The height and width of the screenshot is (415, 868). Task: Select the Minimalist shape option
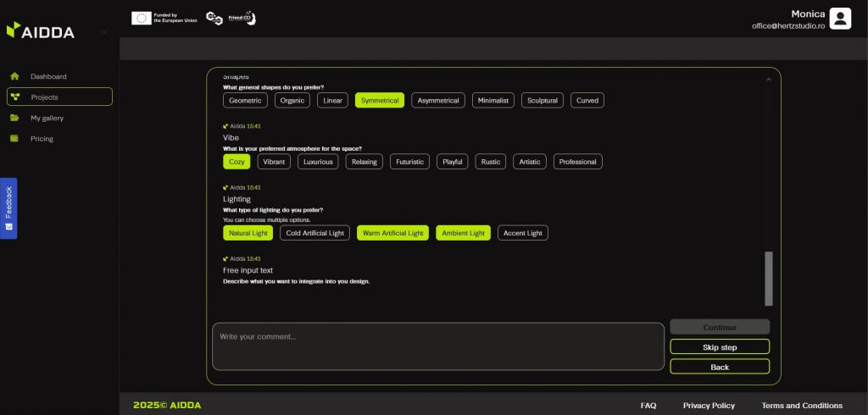(x=492, y=100)
